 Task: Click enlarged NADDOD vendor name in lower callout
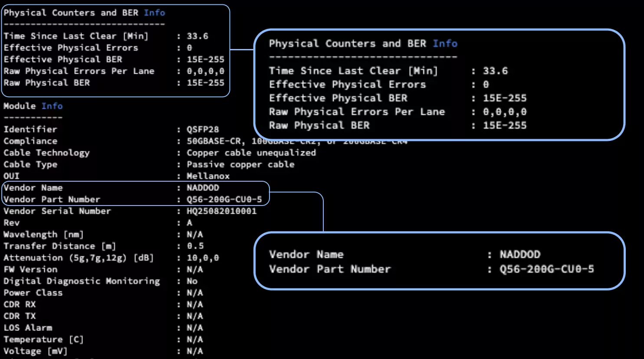(520, 255)
